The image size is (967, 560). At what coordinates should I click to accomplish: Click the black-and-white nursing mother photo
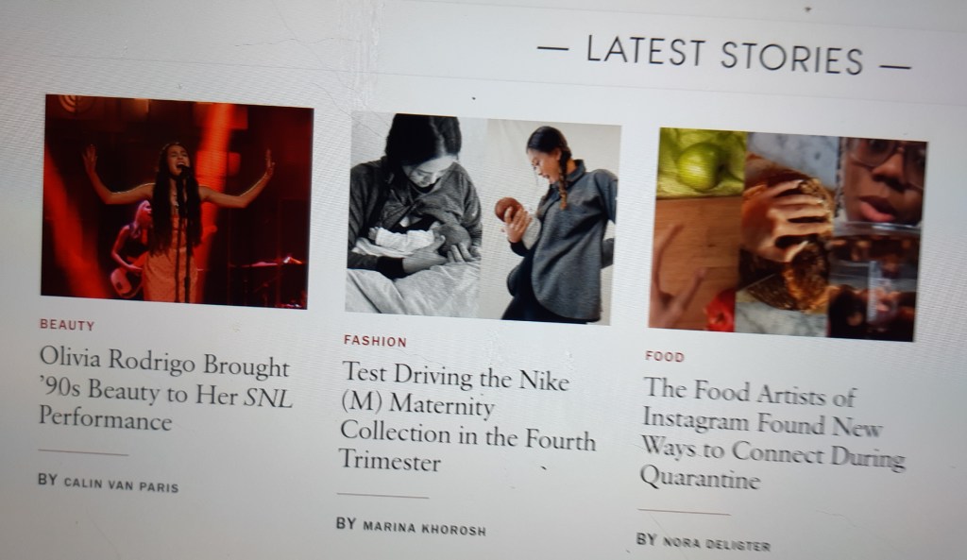pyautogui.click(x=415, y=214)
